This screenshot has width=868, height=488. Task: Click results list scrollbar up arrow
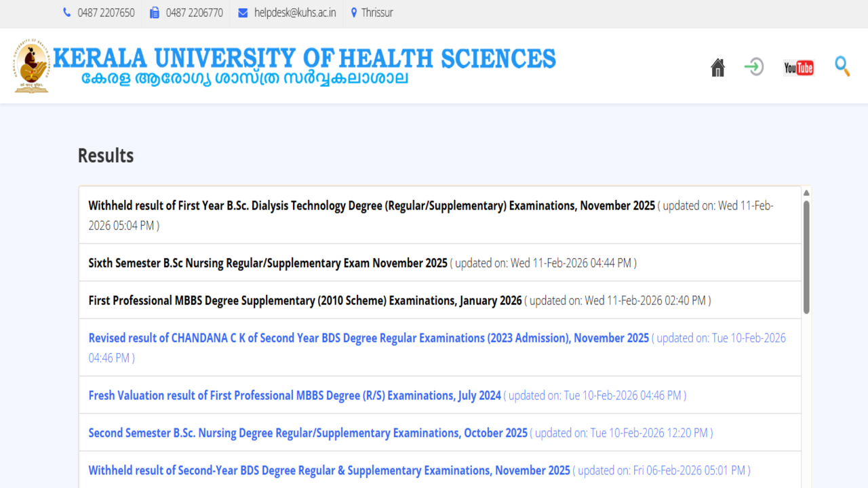[806, 193]
